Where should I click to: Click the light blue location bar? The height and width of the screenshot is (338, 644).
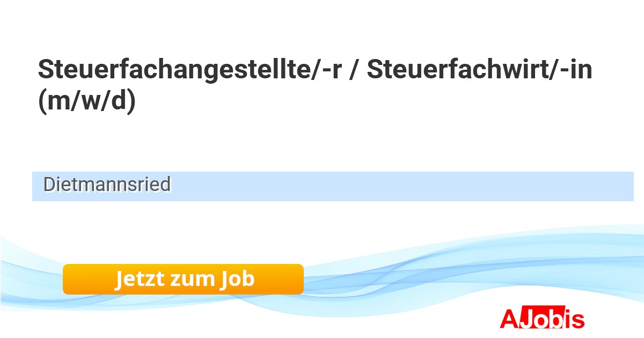[x=402, y=186]
